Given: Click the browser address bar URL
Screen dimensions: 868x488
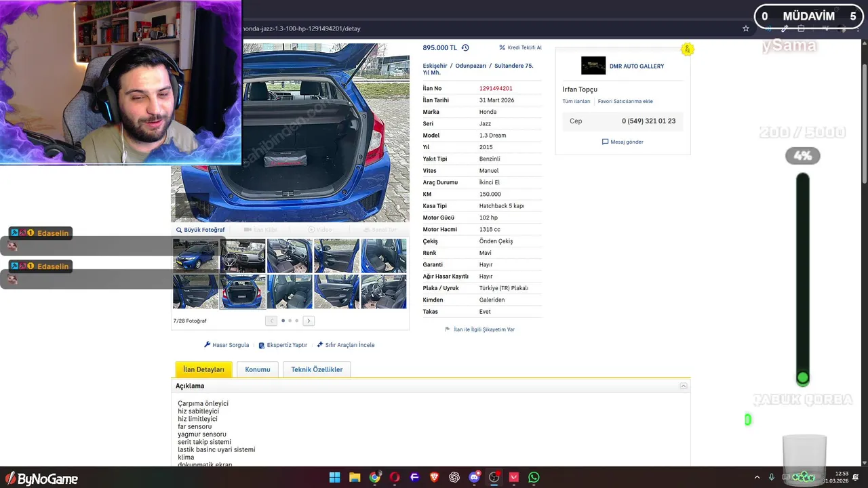Looking at the screenshot, I should (x=302, y=28).
